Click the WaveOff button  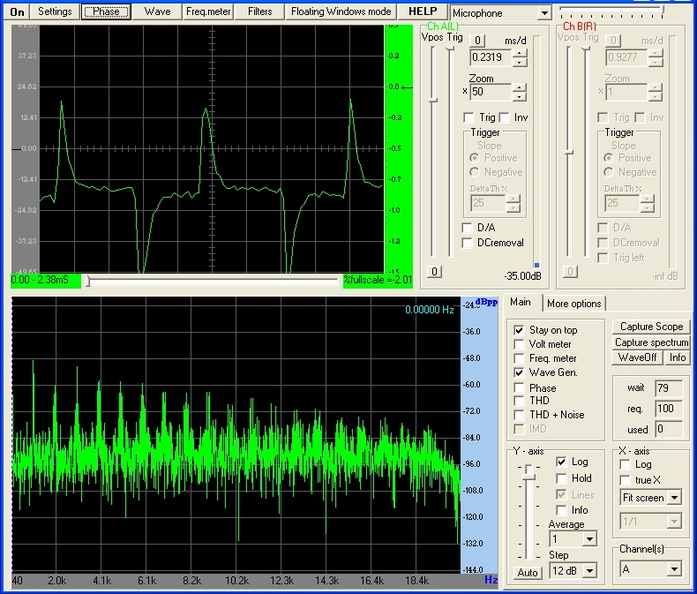pos(637,357)
